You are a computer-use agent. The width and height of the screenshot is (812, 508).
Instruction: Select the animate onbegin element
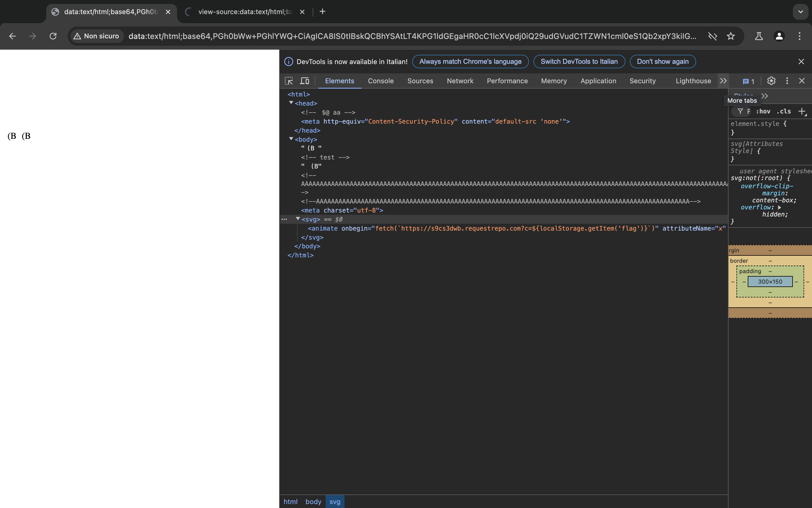(517, 229)
